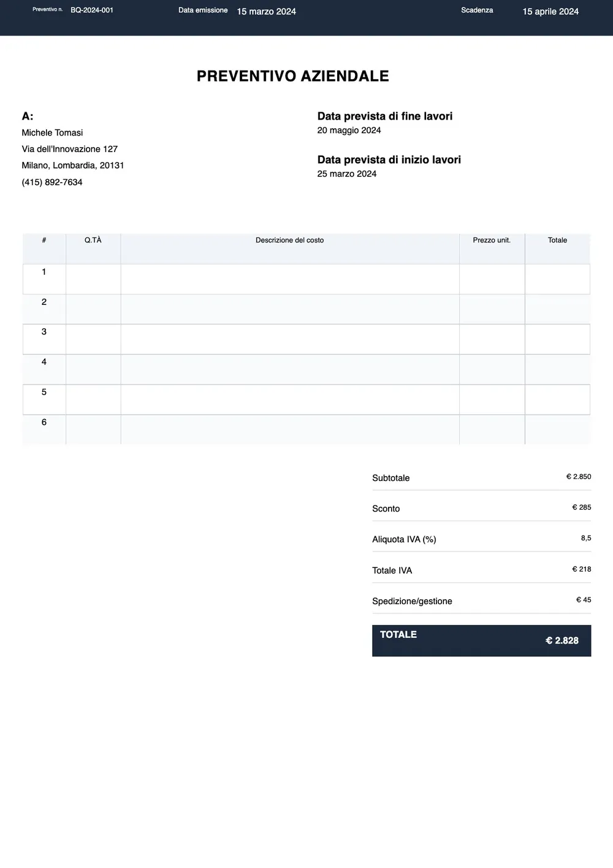
Task: Click the TOTALE amount € 2.828
Action: (562, 640)
